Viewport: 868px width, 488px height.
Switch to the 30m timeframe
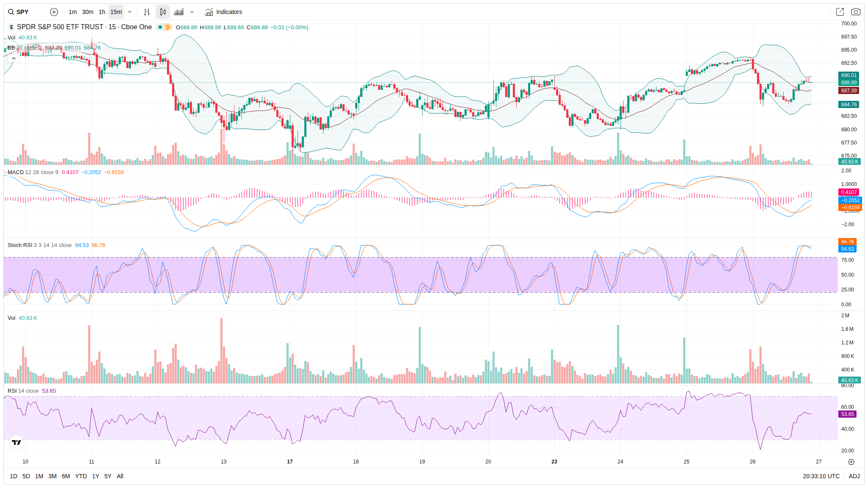tap(88, 12)
